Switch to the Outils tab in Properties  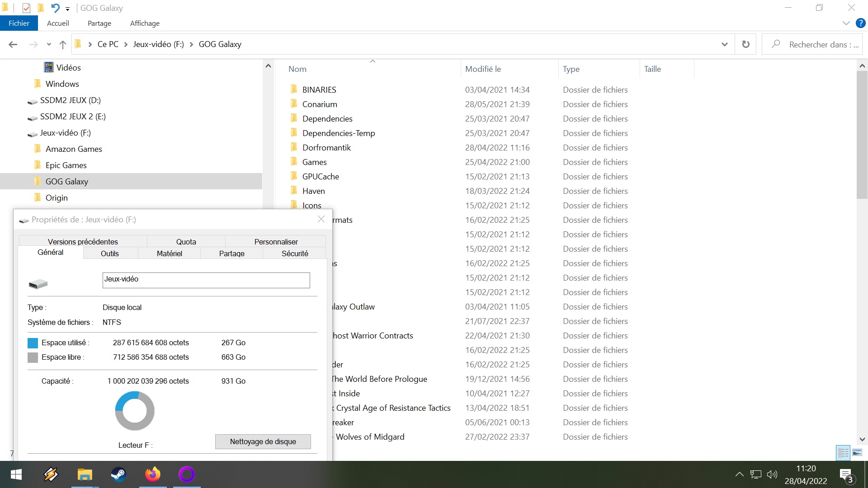click(110, 253)
